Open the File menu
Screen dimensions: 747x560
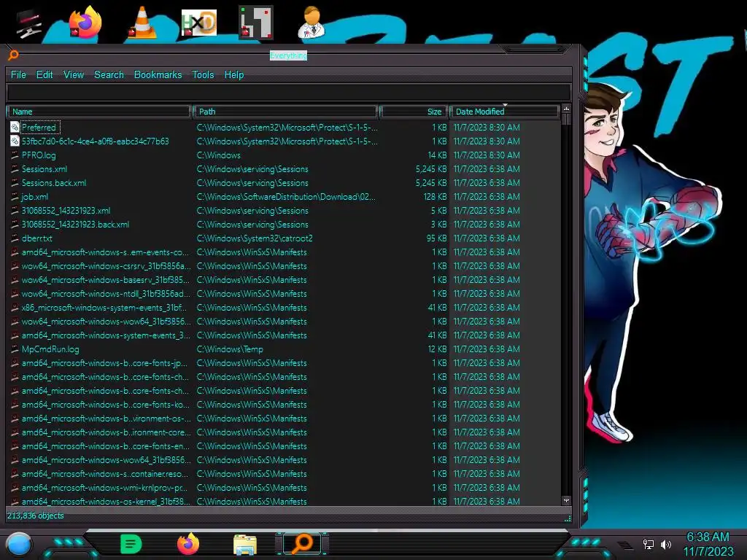coord(18,75)
